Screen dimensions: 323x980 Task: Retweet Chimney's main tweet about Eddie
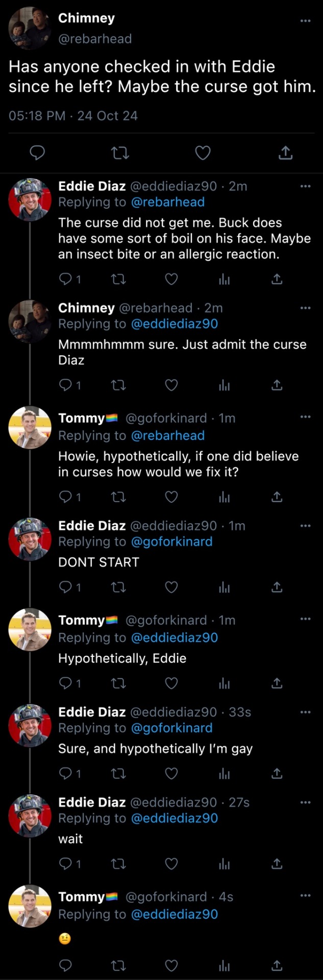pyautogui.click(x=120, y=153)
